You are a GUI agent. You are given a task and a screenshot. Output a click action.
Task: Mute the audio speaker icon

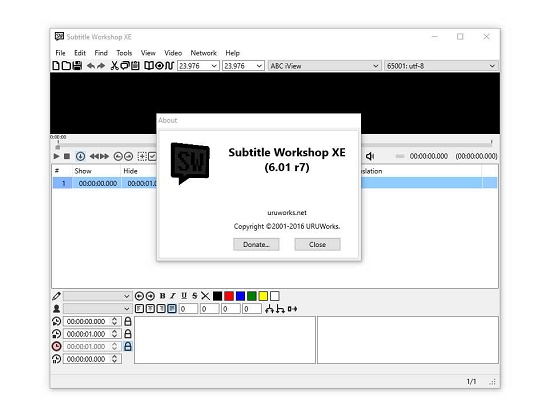[370, 156]
